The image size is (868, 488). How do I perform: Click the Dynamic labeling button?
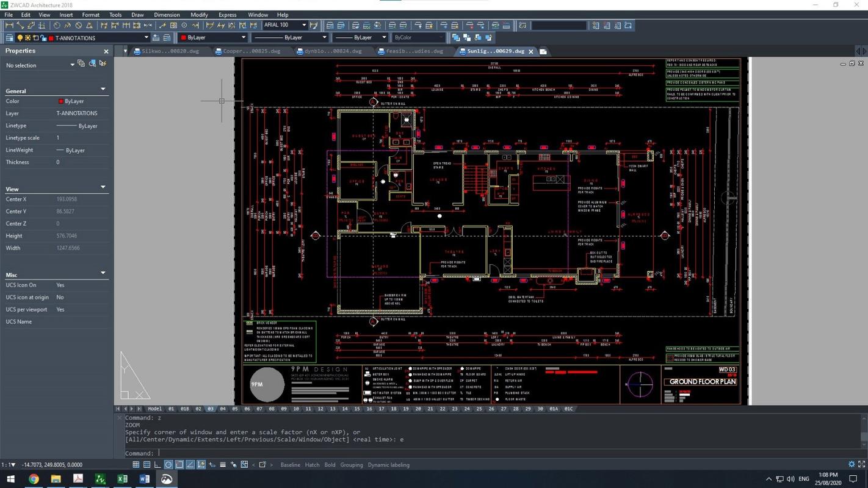[x=388, y=465]
